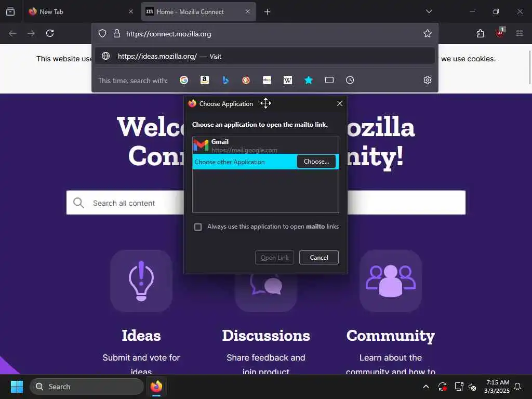Select Choose other Application row
Image resolution: width=532 pixels, height=399 pixels.
[x=265, y=162]
